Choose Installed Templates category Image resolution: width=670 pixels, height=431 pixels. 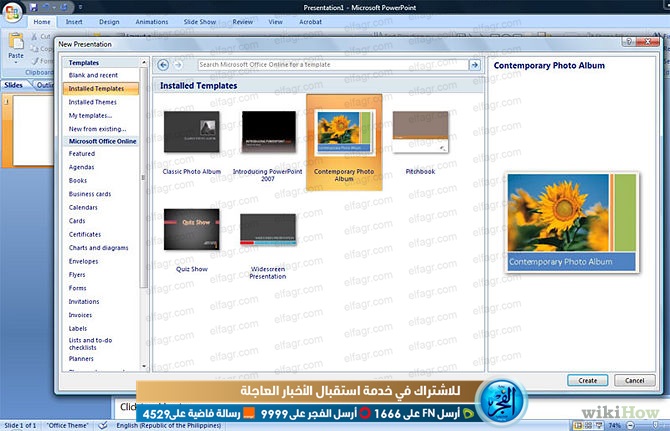tap(101, 88)
